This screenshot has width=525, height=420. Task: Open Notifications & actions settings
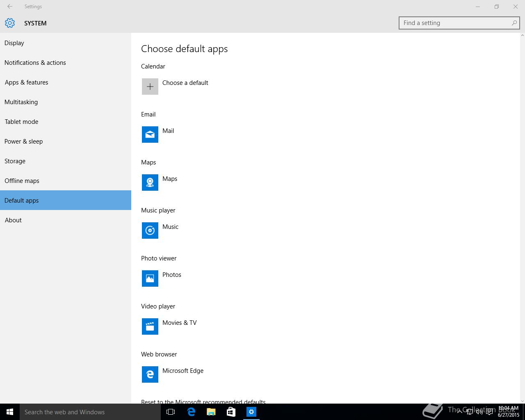[66, 63]
